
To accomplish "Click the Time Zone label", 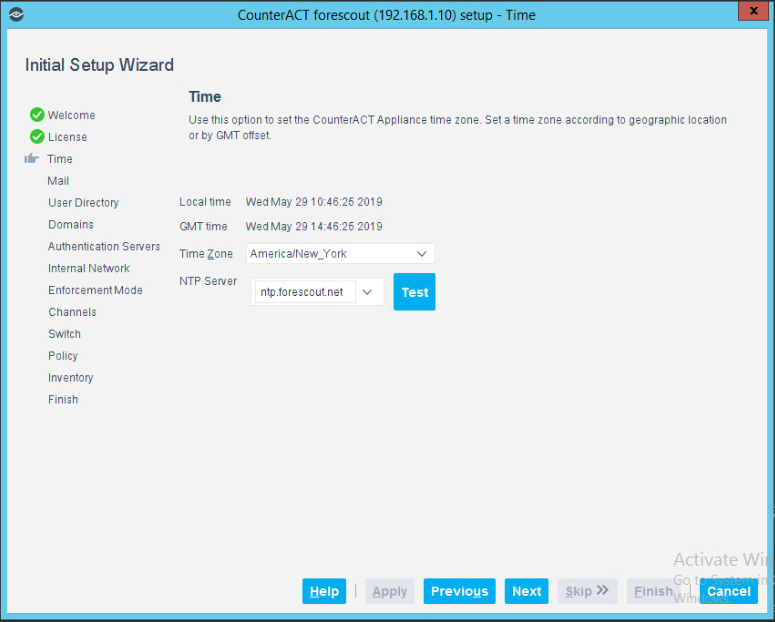I will pyautogui.click(x=206, y=254).
